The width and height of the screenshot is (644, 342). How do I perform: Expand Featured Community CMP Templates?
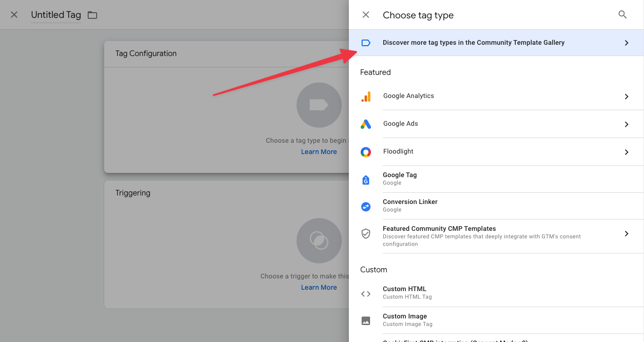coord(627,234)
